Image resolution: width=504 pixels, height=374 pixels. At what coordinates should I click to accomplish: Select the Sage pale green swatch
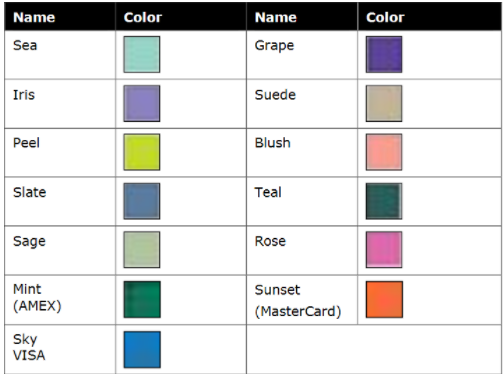point(142,250)
